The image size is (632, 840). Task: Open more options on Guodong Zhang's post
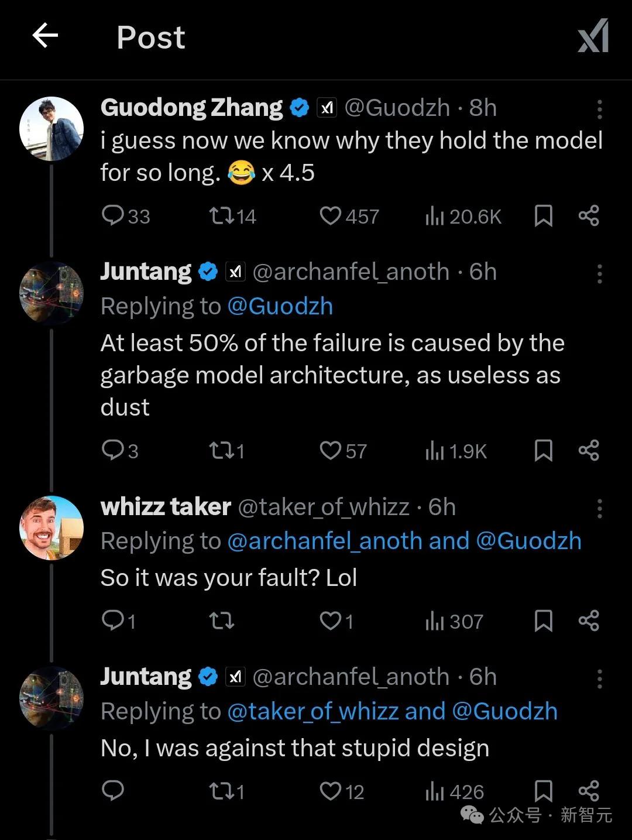point(599,109)
